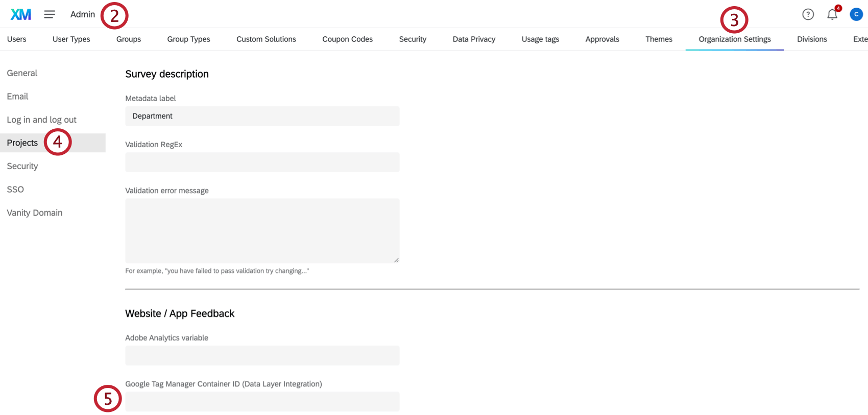Go to the Groups tab
The height and width of the screenshot is (415, 868).
click(129, 39)
